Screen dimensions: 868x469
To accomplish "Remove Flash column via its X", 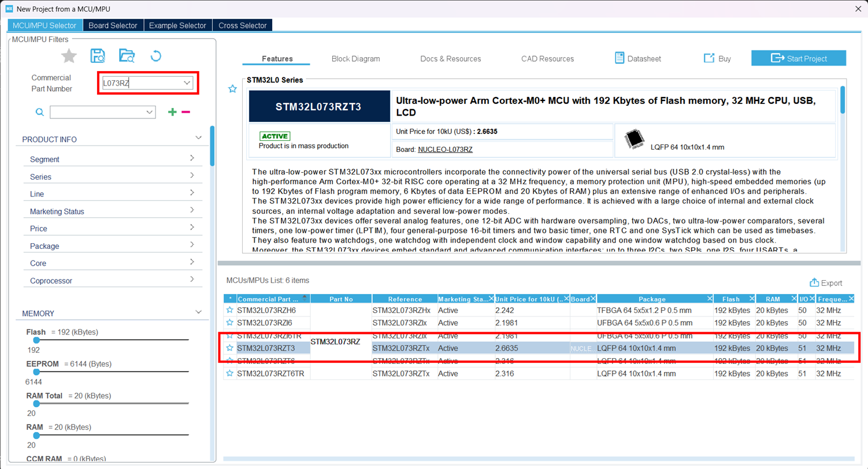I will (751, 299).
